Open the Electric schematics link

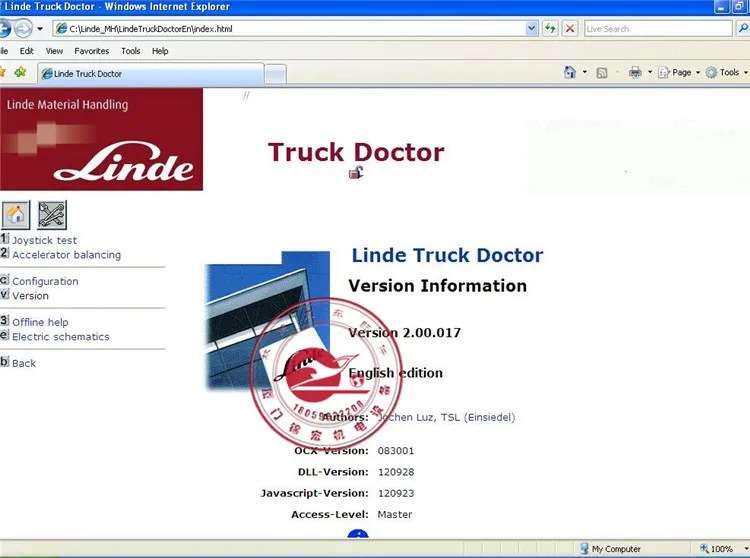tap(61, 337)
